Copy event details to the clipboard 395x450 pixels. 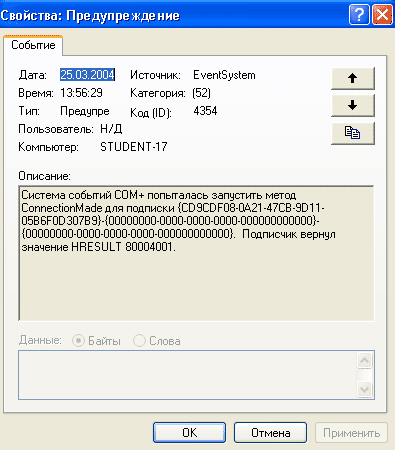[x=353, y=133]
